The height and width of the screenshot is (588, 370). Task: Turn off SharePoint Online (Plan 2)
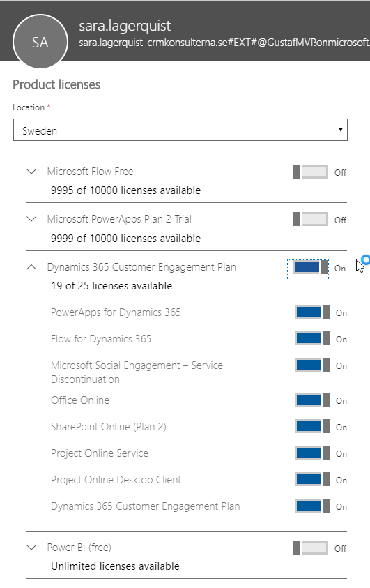pyautogui.click(x=312, y=426)
